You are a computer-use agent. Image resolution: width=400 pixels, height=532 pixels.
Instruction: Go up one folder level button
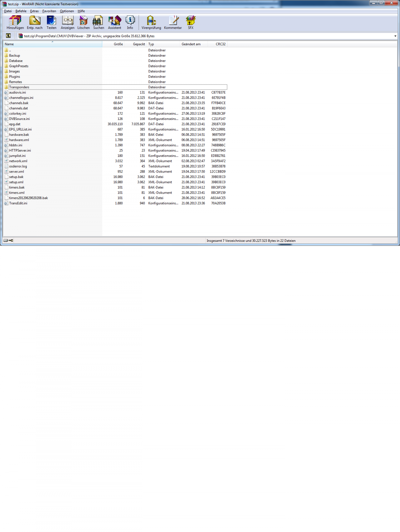click(8, 36)
